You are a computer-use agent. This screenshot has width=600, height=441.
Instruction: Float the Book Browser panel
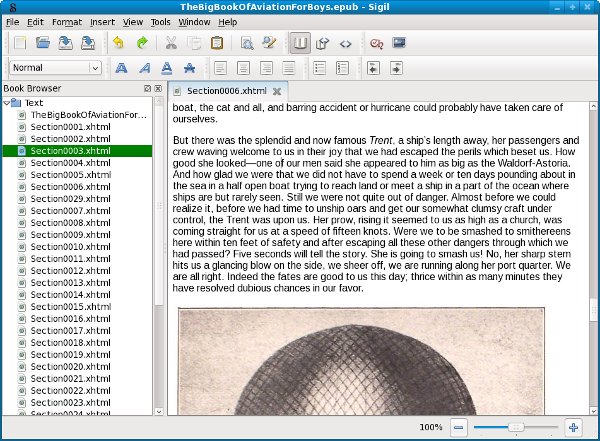[x=147, y=89]
